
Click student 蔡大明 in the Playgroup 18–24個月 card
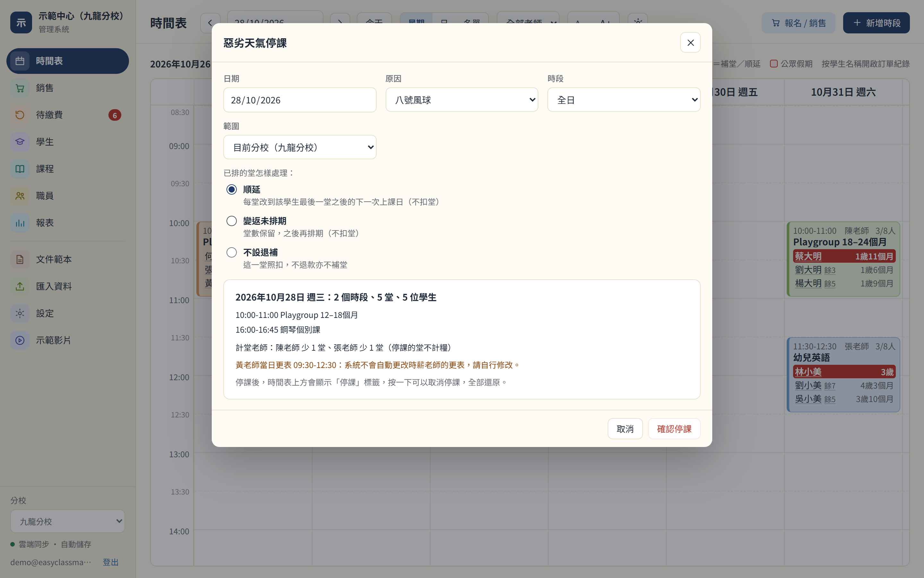point(808,256)
